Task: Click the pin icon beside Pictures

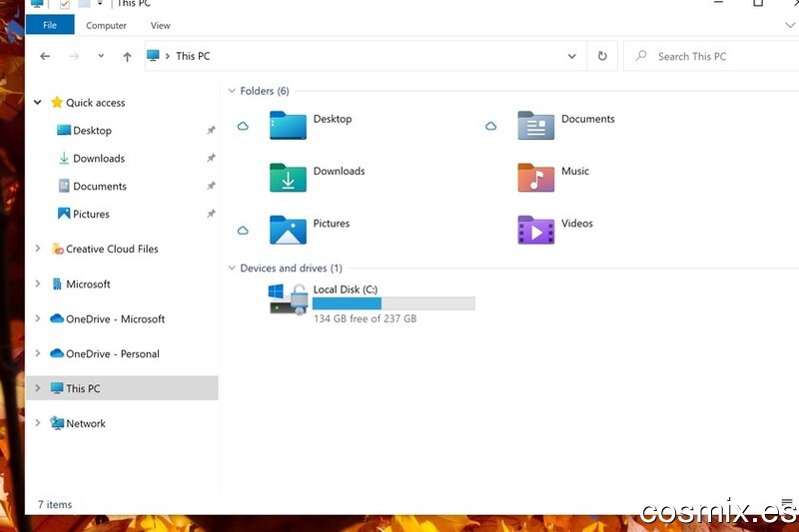Action: coord(211,214)
